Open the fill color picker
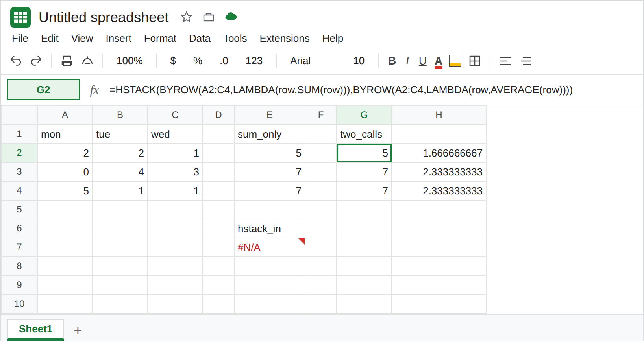644x343 pixels. (455, 61)
